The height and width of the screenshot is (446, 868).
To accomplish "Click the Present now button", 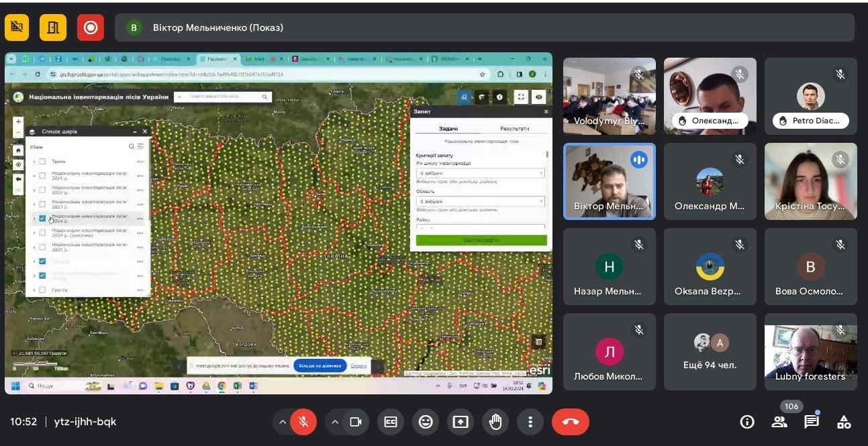I will click(461, 422).
